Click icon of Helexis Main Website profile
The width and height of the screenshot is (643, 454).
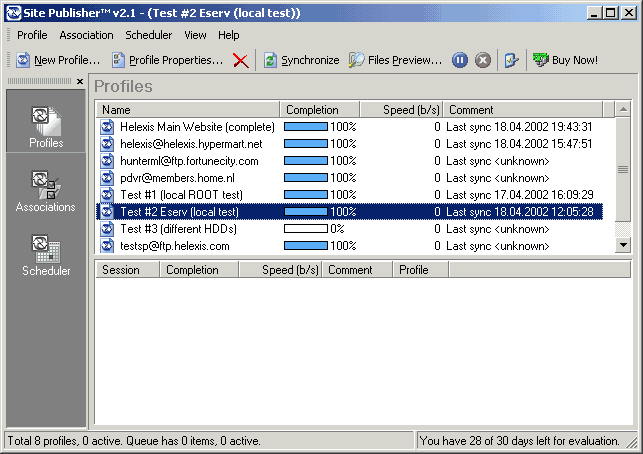(x=107, y=127)
